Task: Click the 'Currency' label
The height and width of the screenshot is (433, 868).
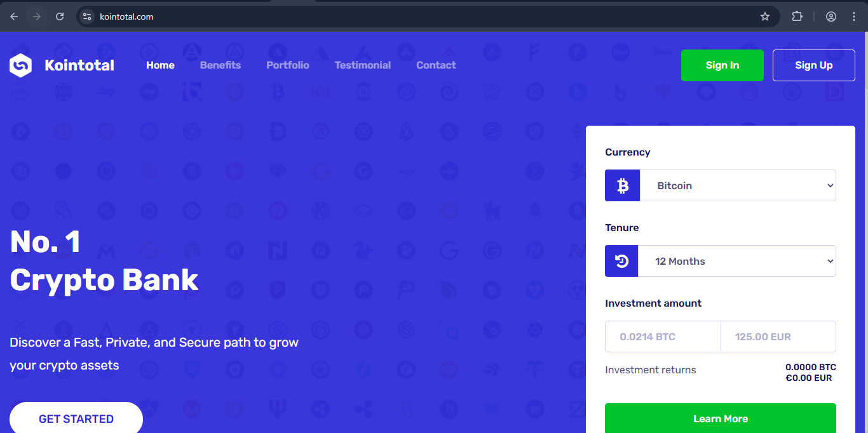Action: (628, 152)
